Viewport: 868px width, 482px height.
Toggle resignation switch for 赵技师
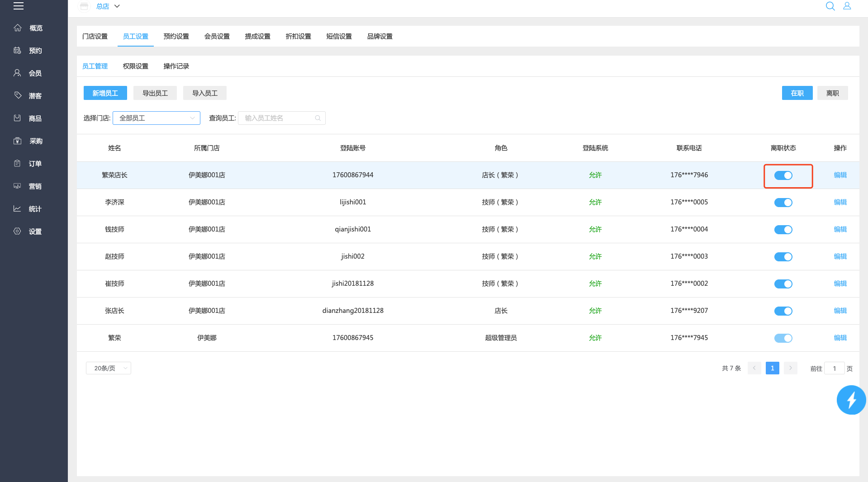pyautogui.click(x=783, y=257)
